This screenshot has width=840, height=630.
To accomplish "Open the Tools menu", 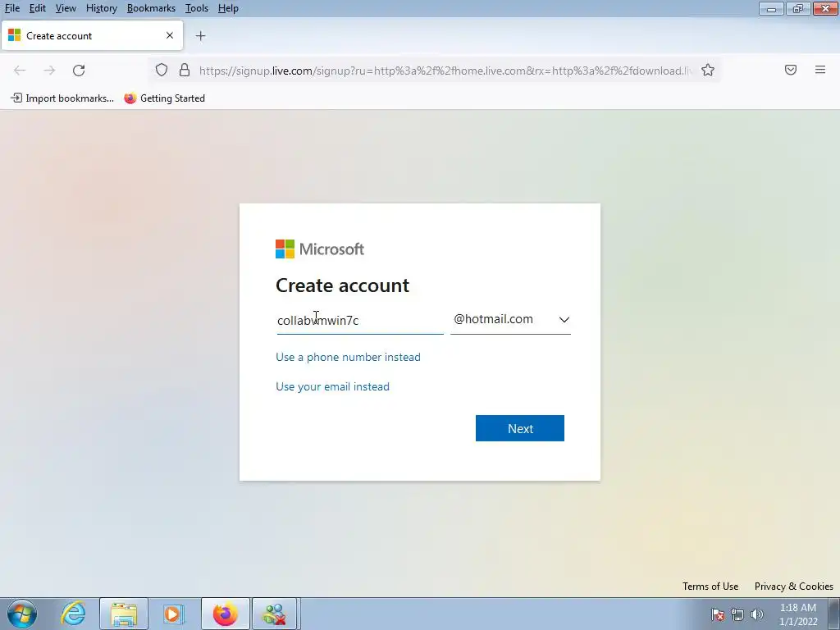I will click(197, 8).
